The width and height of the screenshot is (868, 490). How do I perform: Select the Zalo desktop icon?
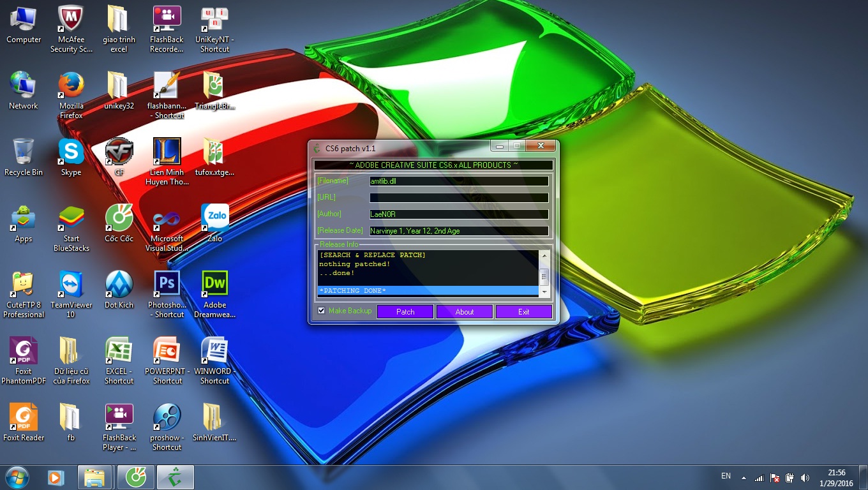[214, 224]
